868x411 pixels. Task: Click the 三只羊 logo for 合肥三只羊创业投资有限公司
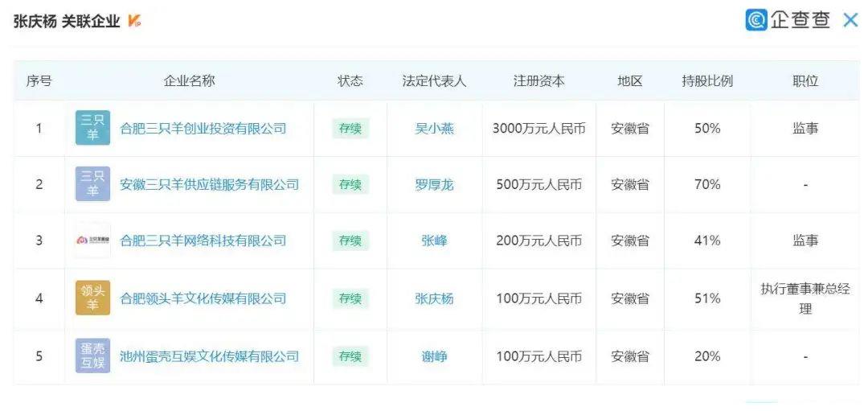[93, 128]
